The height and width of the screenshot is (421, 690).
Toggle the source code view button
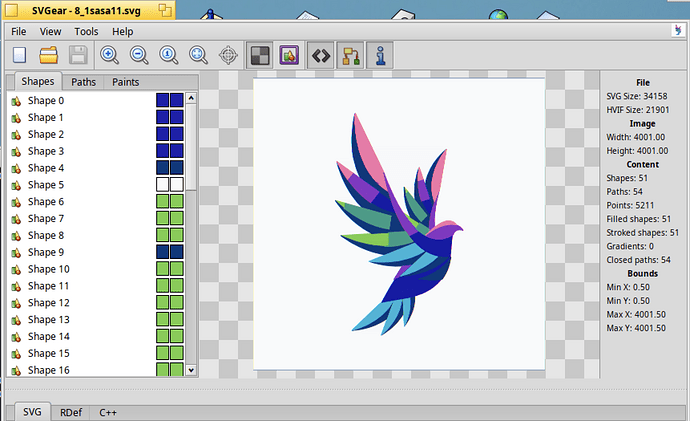321,55
